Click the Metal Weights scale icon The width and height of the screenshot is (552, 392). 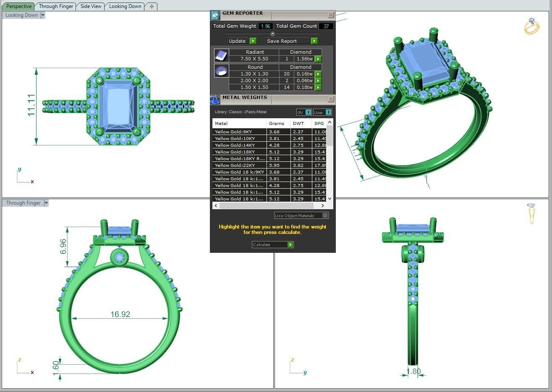tap(215, 99)
